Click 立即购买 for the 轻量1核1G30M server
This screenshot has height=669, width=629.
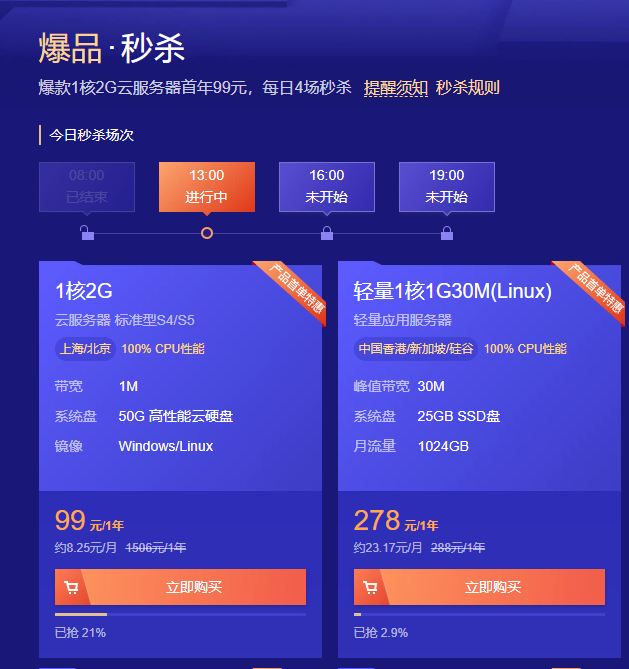click(x=479, y=587)
